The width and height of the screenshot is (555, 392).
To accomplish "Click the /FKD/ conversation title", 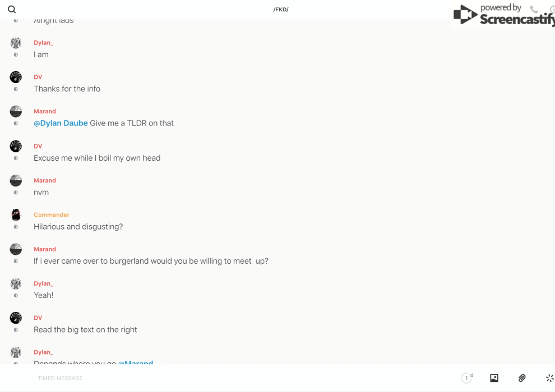I will pyautogui.click(x=281, y=10).
